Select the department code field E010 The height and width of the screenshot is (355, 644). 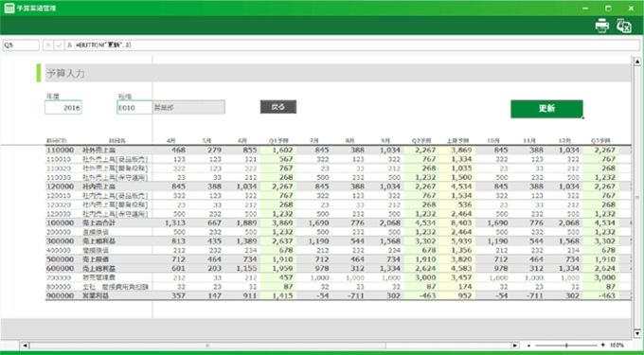[x=134, y=108]
